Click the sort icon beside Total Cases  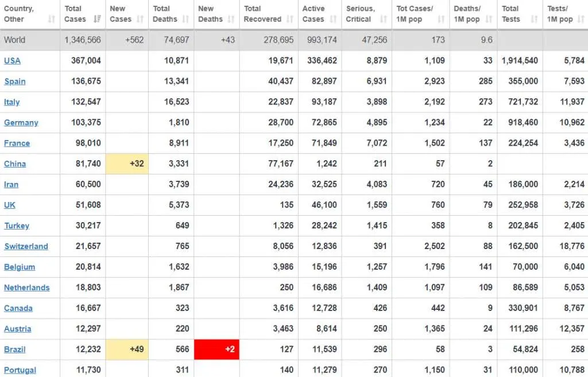pos(97,20)
